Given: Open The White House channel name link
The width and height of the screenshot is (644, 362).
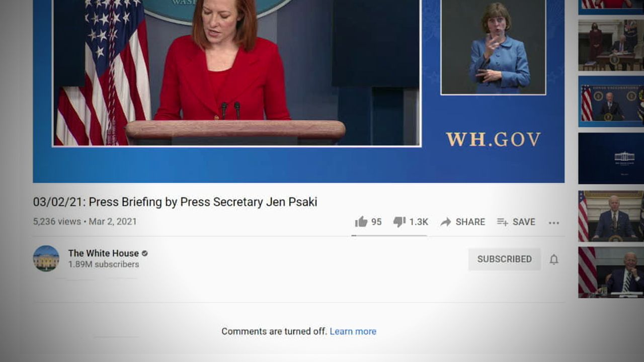Looking at the screenshot, I should 104,253.
